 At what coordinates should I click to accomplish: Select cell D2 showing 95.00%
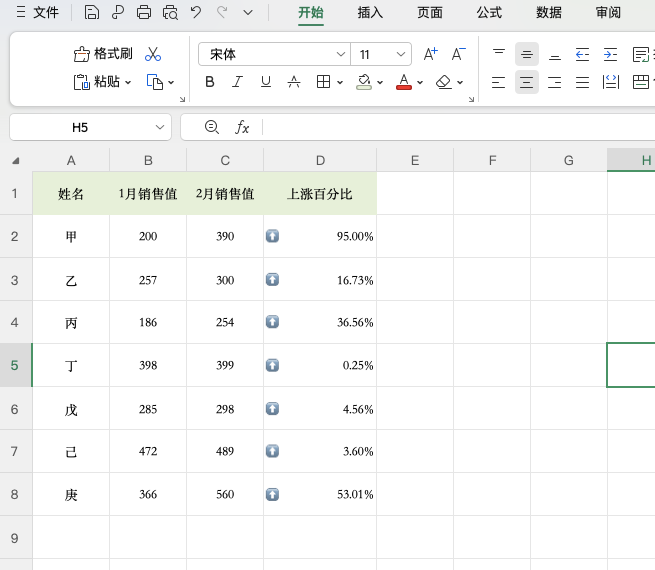pos(320,237)
